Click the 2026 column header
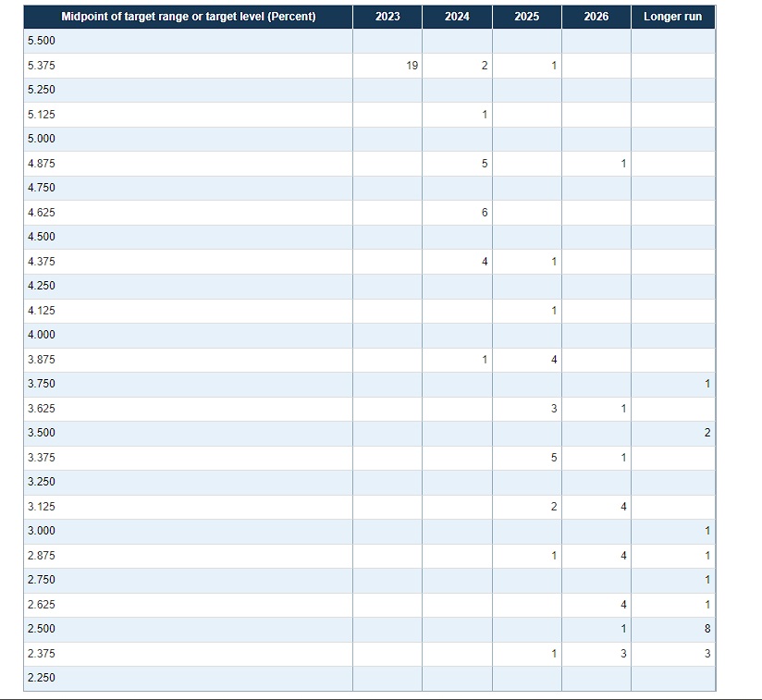Viewport: 762px width, 700px height. 596,17
